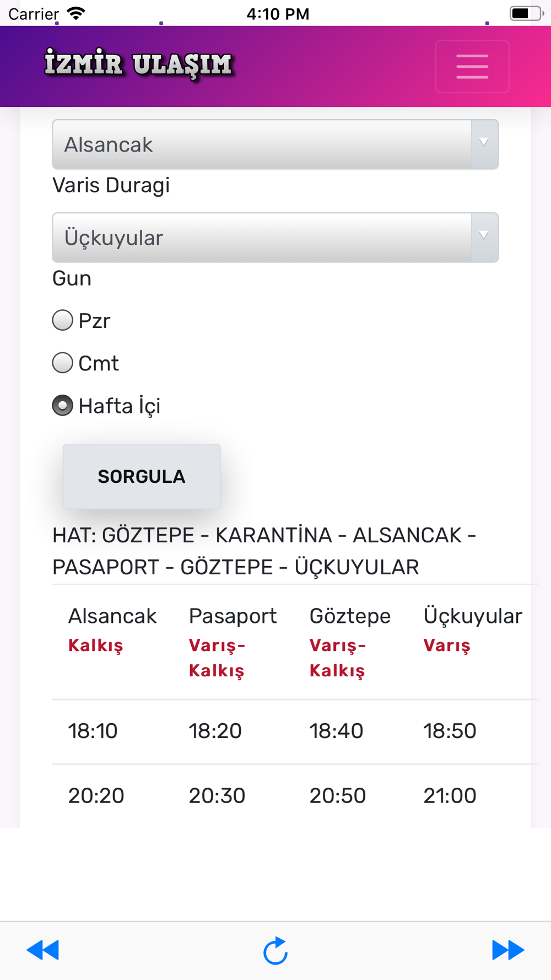Click the SORGULA button

tap(142, 476)
